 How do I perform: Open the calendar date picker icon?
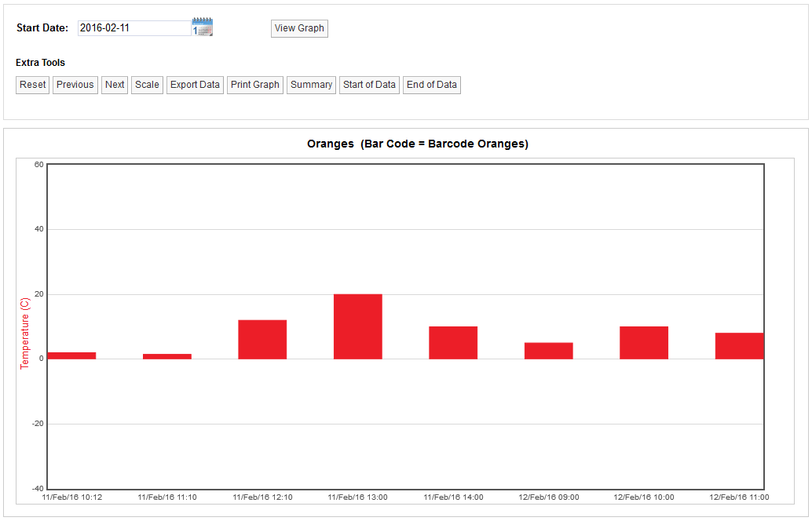tap(203, 27)
